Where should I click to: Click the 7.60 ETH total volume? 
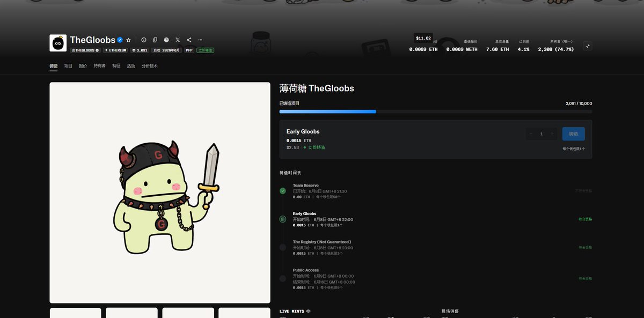pos(497,49)
